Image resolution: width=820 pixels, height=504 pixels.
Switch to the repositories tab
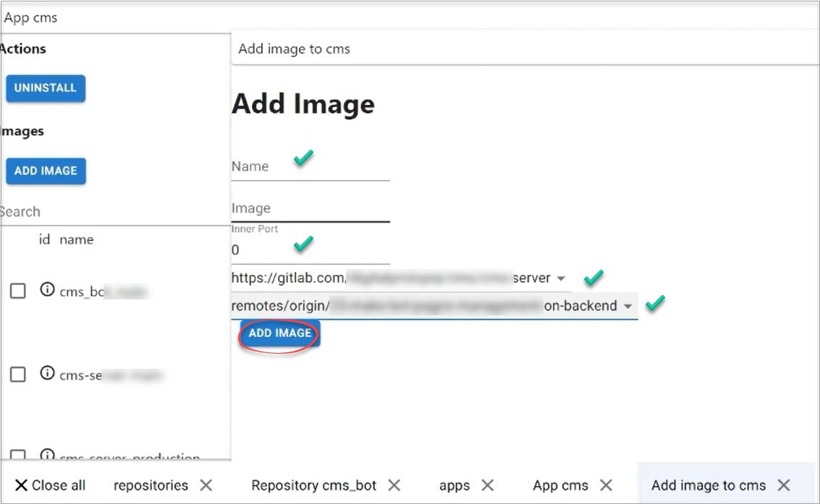[x=151, y=485]
